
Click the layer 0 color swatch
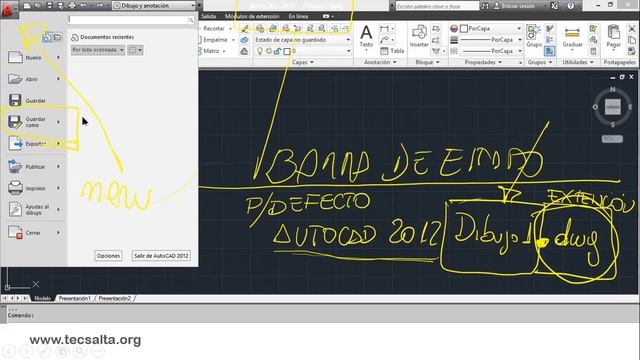tap(287, 51)
